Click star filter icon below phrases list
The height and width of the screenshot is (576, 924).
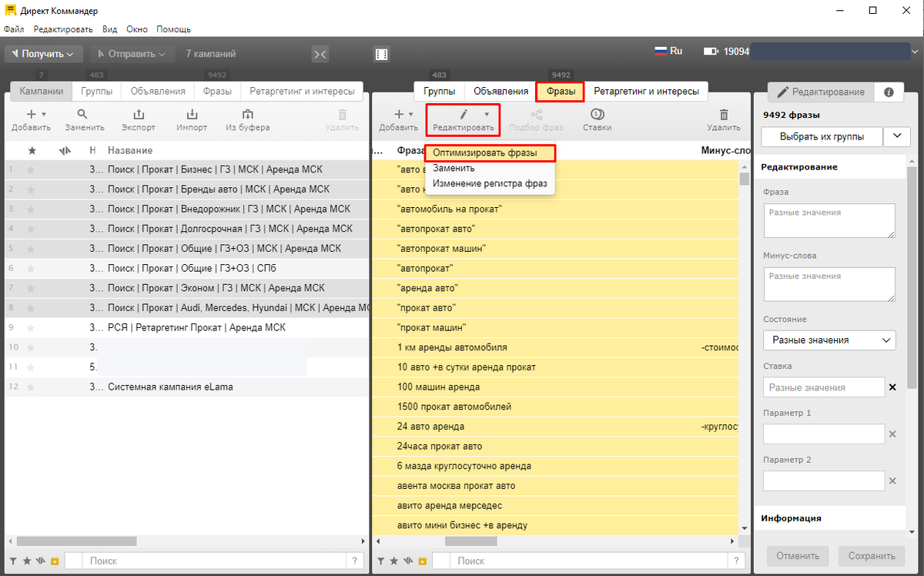(x=395, y=561)
